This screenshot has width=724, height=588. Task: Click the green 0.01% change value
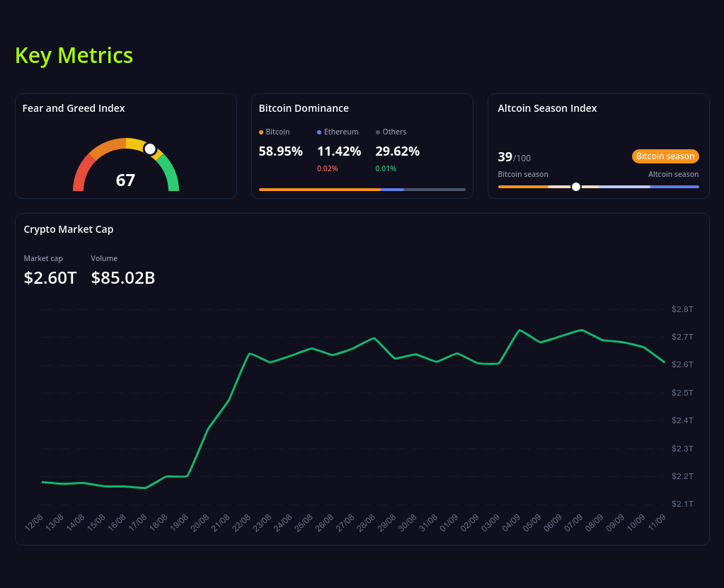(x=386, y=168)
